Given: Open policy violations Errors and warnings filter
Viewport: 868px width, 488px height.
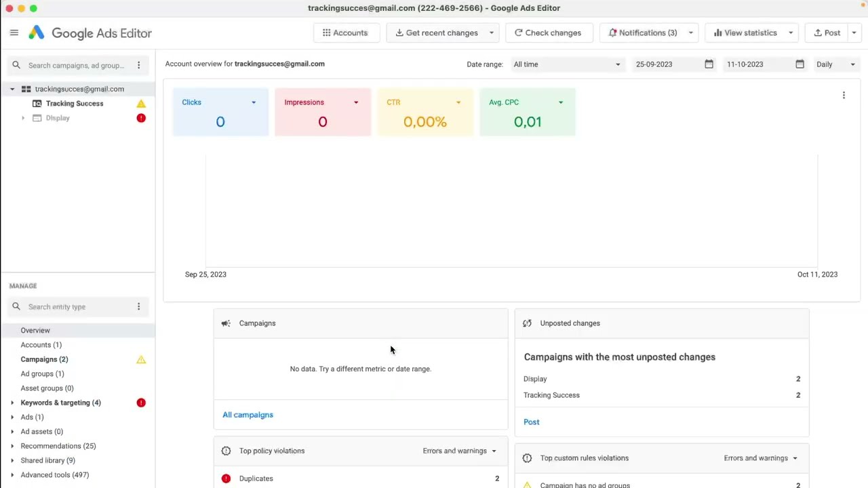Looking at the screenshot, I should 460,451.
